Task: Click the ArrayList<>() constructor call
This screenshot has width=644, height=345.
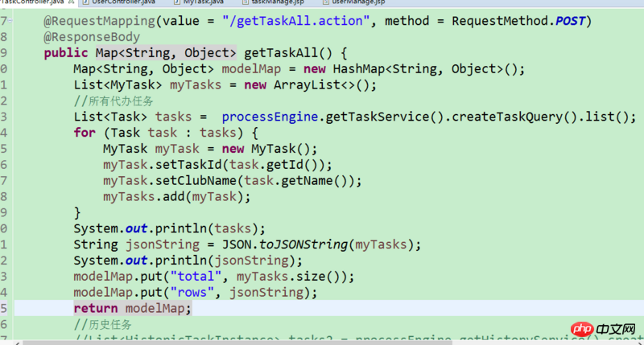Action: click(321, 85)
